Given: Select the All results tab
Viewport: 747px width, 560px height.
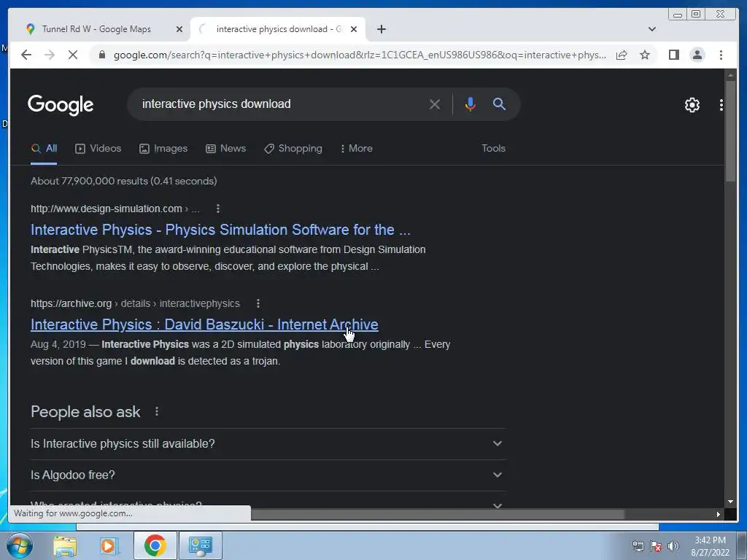Looking at the screenshot, I should (x=44, y=148).
